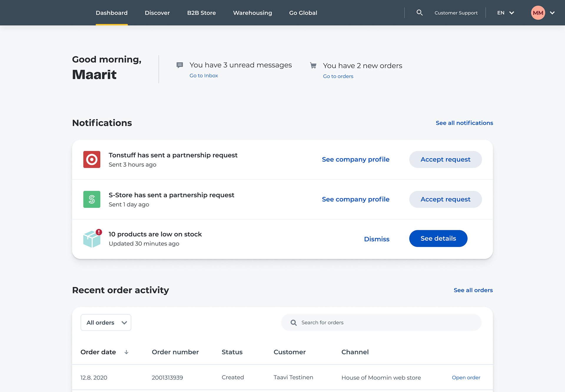Click the Customer column header
The width and height of the screenshot is (565, 392).
290,352
